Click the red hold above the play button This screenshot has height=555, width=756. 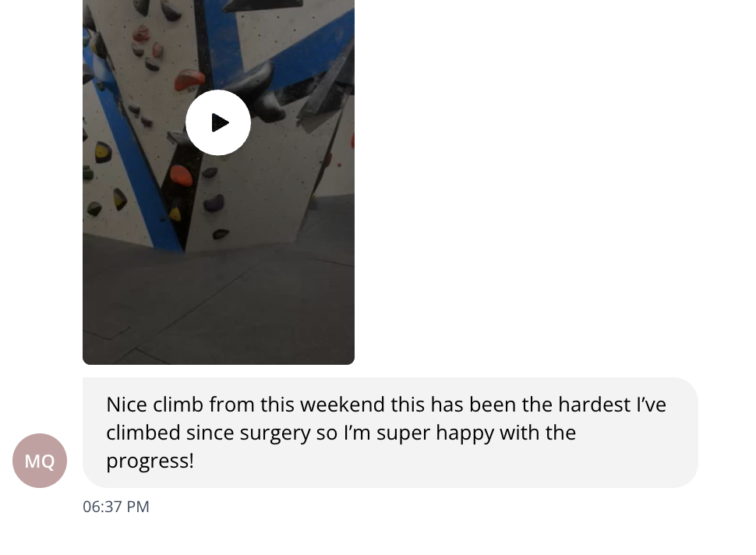[x=189, y=80]
